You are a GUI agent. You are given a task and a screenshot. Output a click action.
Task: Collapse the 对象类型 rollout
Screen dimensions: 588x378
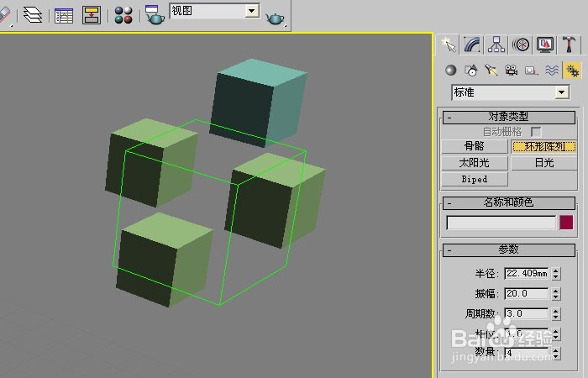pyautogui.click(x=509, y=117)
